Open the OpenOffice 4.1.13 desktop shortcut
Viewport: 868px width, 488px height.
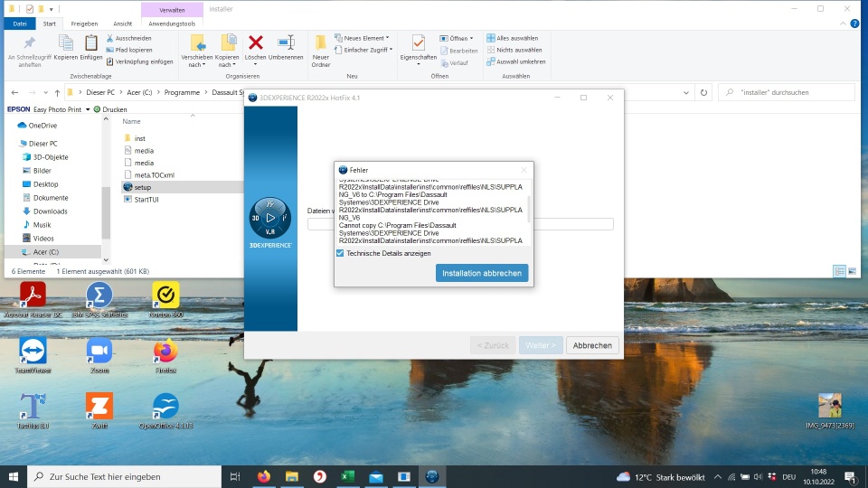(x=166, y=411)
